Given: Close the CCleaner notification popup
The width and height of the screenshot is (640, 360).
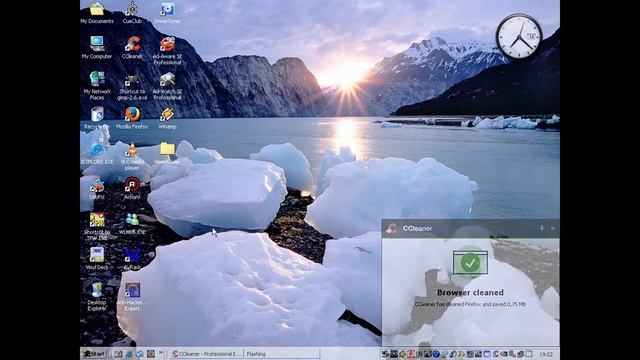Looking at the screenshot, I should point(553,229).
